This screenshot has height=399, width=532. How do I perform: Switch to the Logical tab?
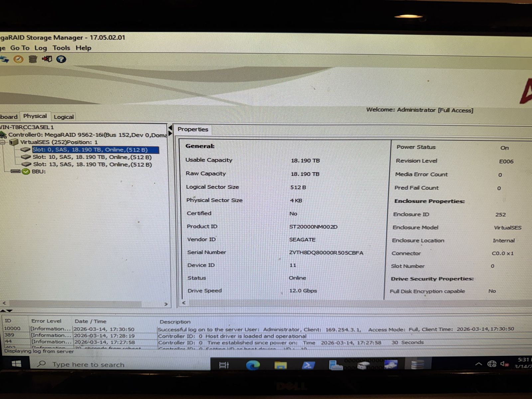coord(64,117)
